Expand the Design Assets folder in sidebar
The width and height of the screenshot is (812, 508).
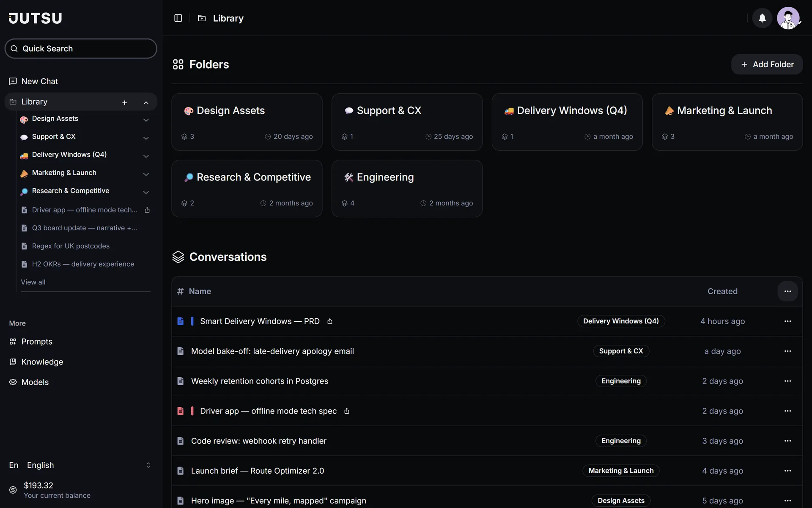(x=146, y=120)
